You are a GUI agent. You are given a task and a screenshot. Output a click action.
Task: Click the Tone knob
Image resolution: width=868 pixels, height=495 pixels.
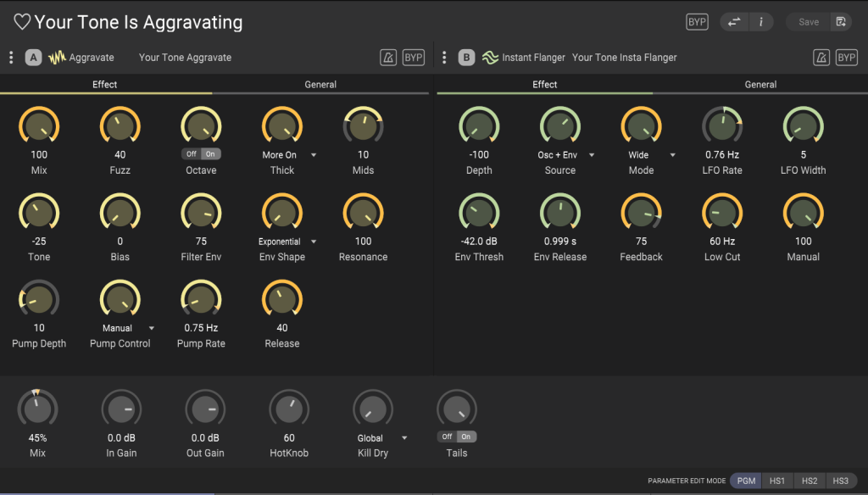39,213
